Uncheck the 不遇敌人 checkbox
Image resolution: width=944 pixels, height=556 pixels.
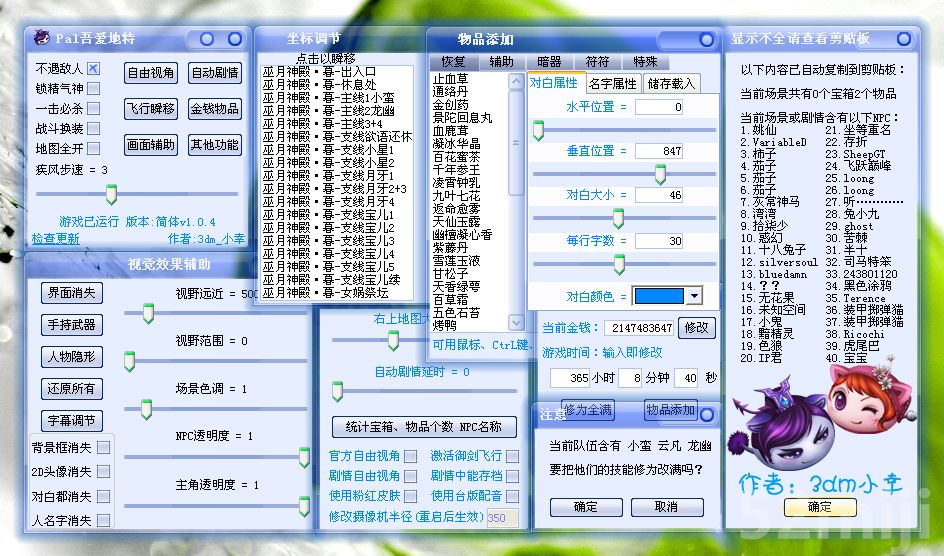94,69
